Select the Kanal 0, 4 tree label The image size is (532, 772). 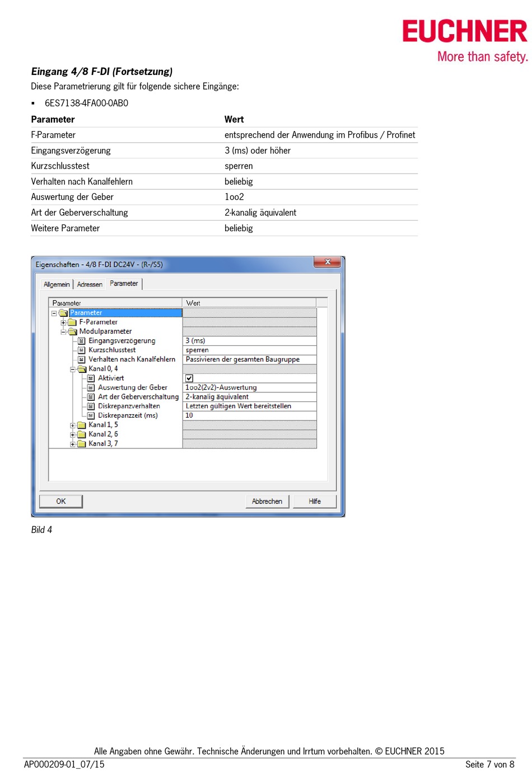click(x=103, y=369)
